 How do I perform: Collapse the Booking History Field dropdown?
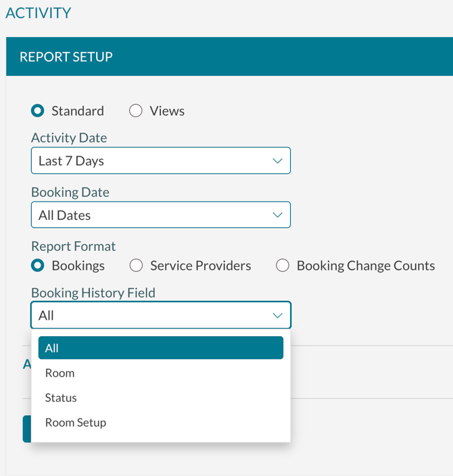[x=161, y=315]
